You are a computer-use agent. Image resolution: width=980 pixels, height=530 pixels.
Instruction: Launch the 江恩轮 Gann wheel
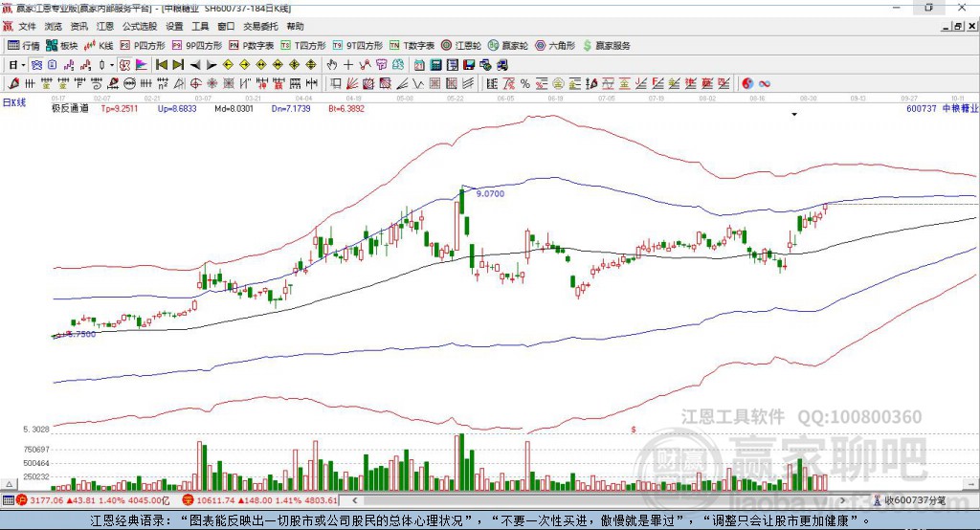click(x=461, y=46)
